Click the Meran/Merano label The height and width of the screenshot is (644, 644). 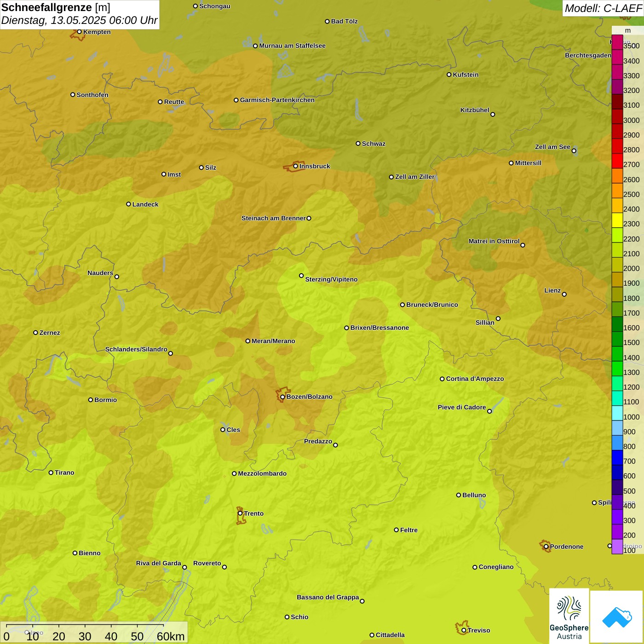point(273,341)
